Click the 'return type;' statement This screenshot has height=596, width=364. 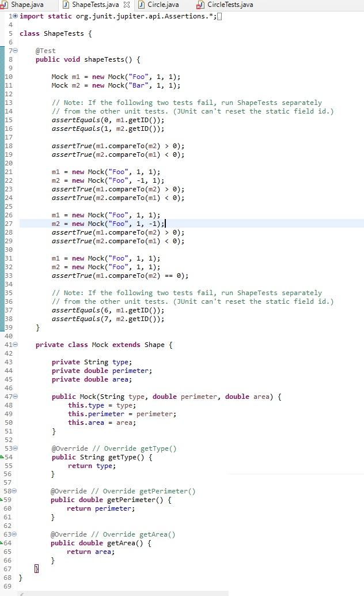[x=92, y=466]
